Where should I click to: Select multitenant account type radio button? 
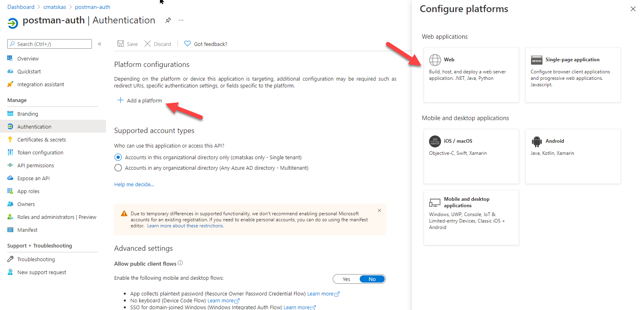118,168
